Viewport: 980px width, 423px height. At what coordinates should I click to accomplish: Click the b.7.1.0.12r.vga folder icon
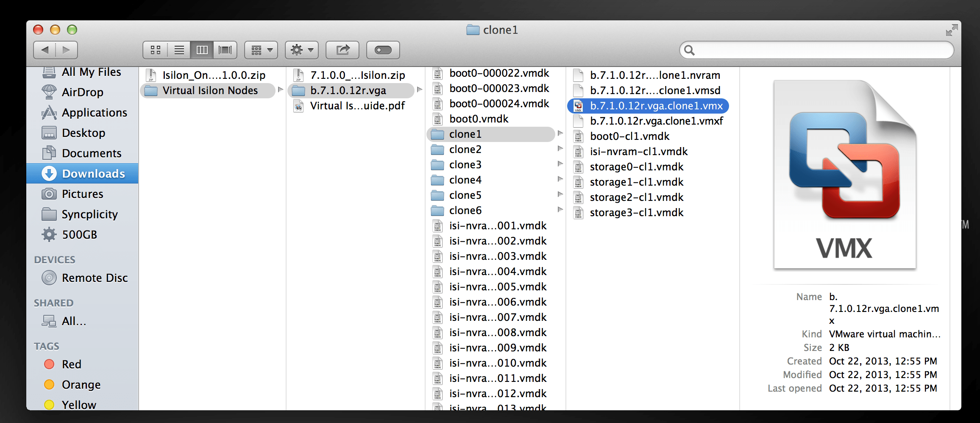pyautogui.click(x=298, y=91)
